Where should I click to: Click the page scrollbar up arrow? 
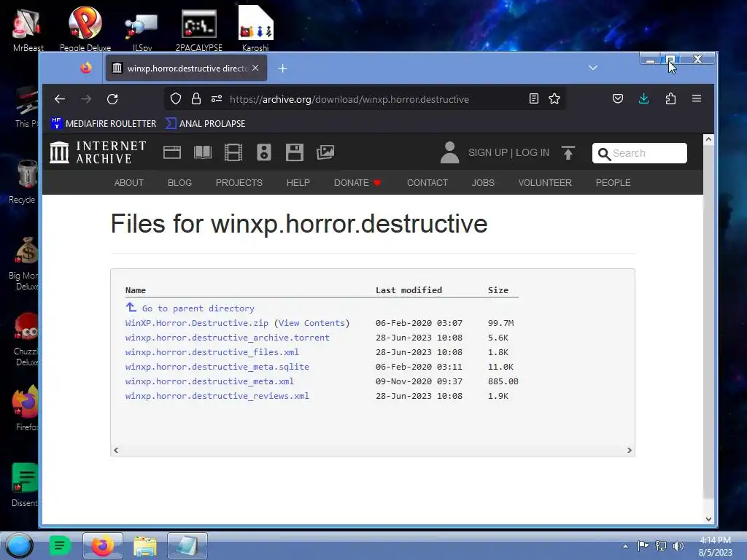tap(708, 139)
